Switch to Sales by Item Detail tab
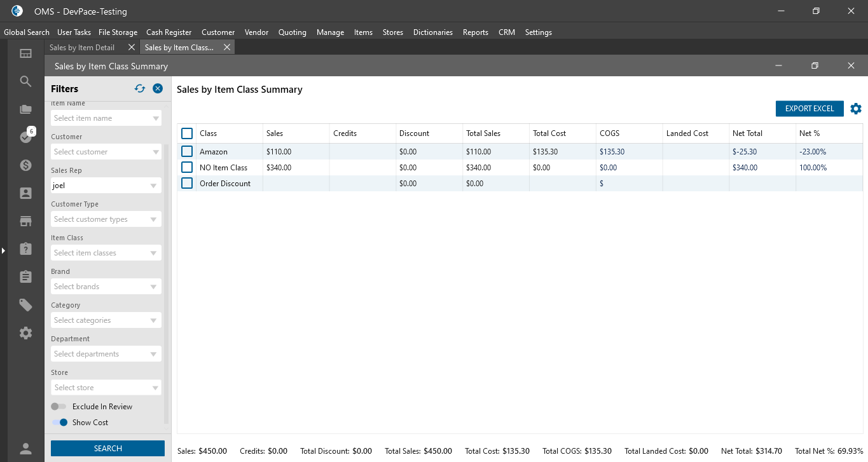 point(82,48)
